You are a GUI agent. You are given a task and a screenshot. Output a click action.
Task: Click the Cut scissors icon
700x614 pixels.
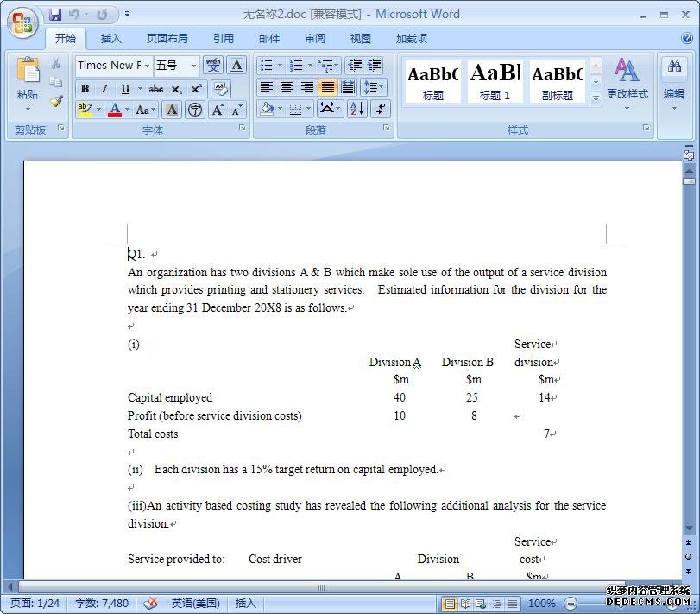56,64
